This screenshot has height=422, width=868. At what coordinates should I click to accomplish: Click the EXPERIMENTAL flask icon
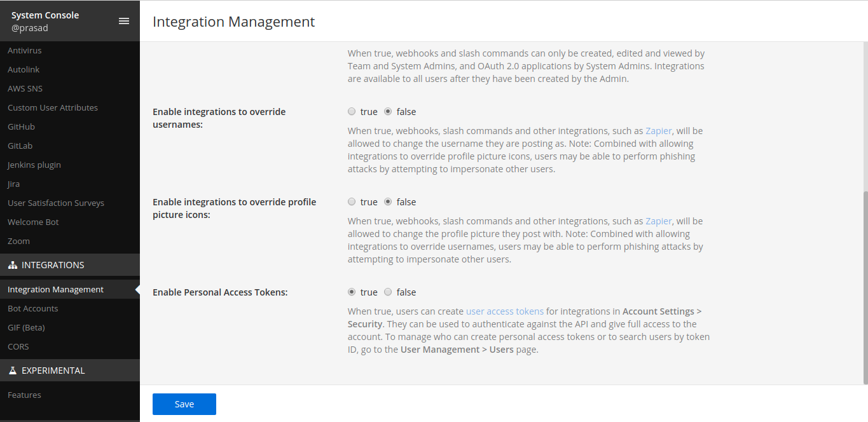point(12,370)
